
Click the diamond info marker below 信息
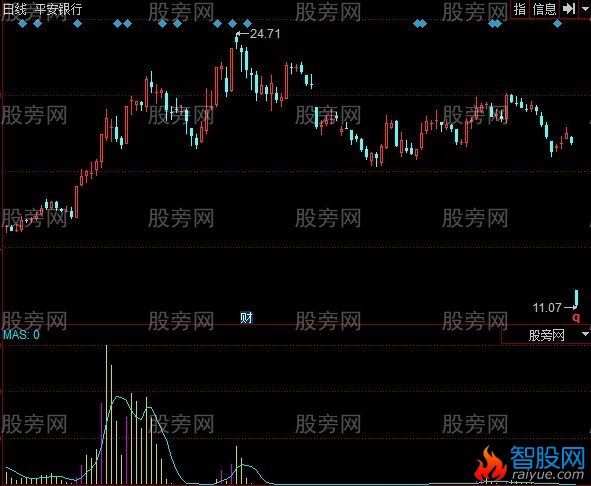point(557,24)
